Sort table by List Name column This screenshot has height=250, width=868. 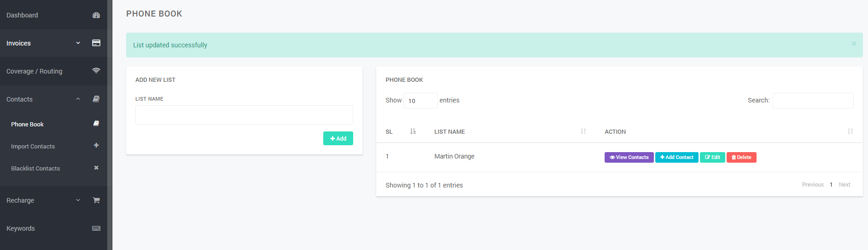pos(583,131)
